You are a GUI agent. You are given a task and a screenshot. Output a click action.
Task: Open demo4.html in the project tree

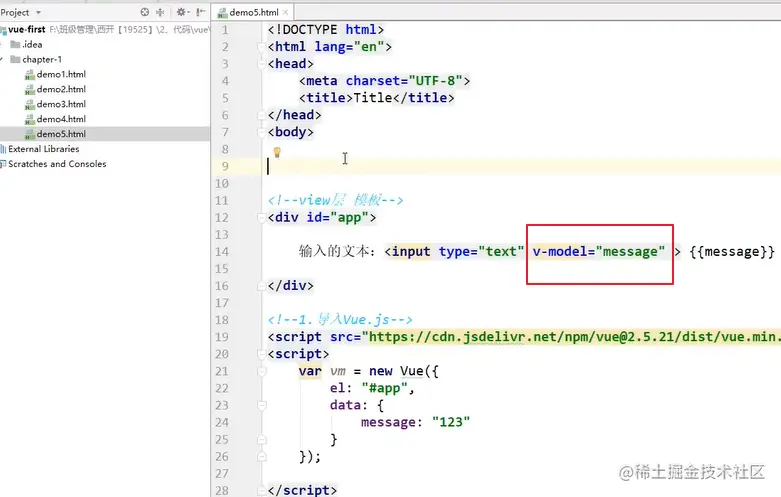point(61,119)
